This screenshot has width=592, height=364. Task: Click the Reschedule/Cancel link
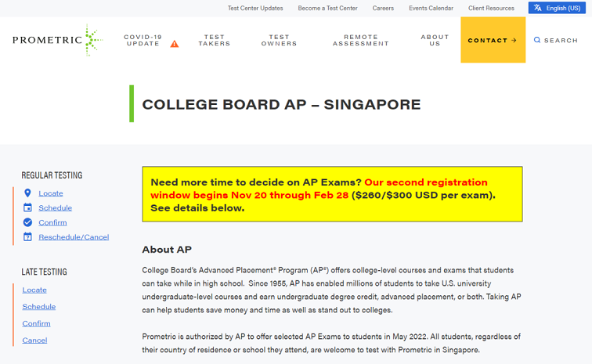[74, 237]
